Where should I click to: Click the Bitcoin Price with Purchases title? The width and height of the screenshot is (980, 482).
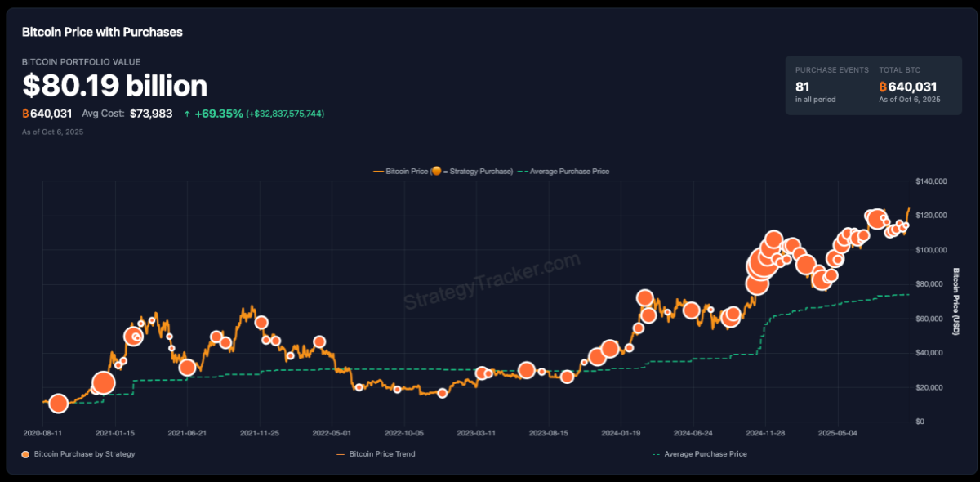click(x=102, y=33)
